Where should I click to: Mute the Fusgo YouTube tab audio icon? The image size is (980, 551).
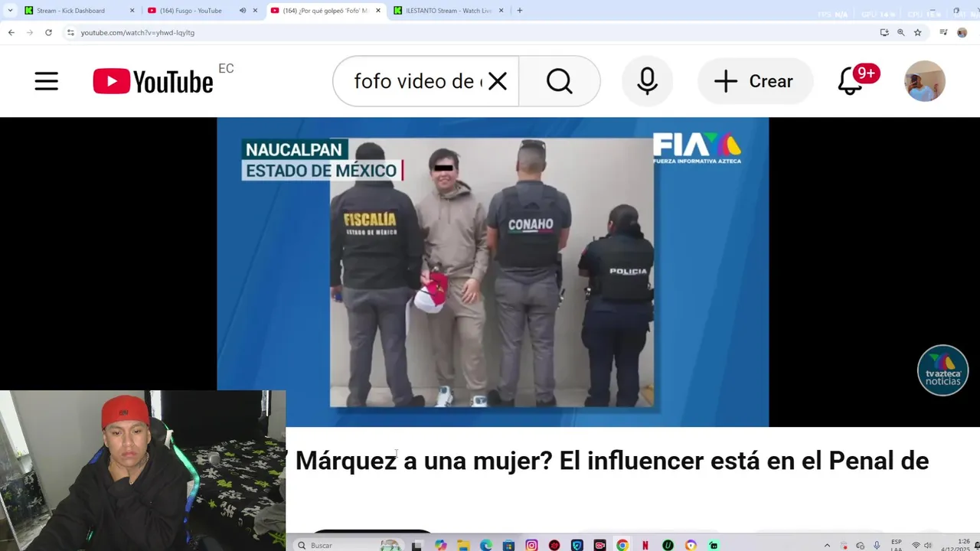click(x=243, y=11)
